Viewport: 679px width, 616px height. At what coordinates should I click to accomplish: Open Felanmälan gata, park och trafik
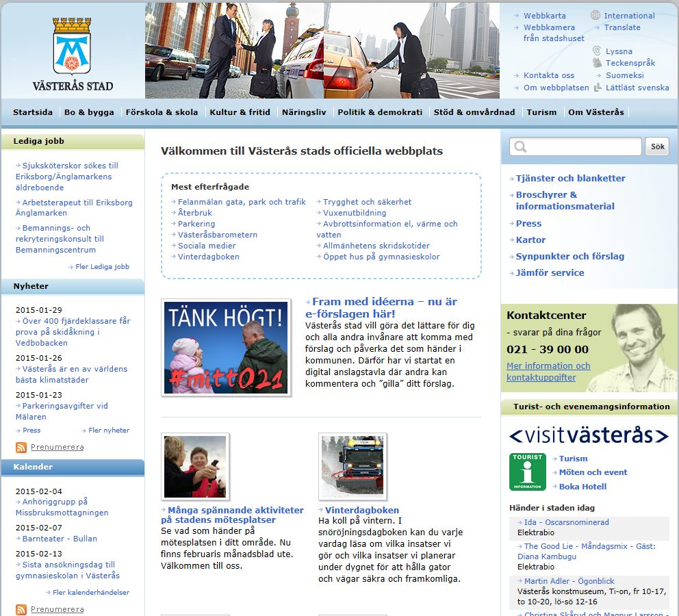click(242, 202)
